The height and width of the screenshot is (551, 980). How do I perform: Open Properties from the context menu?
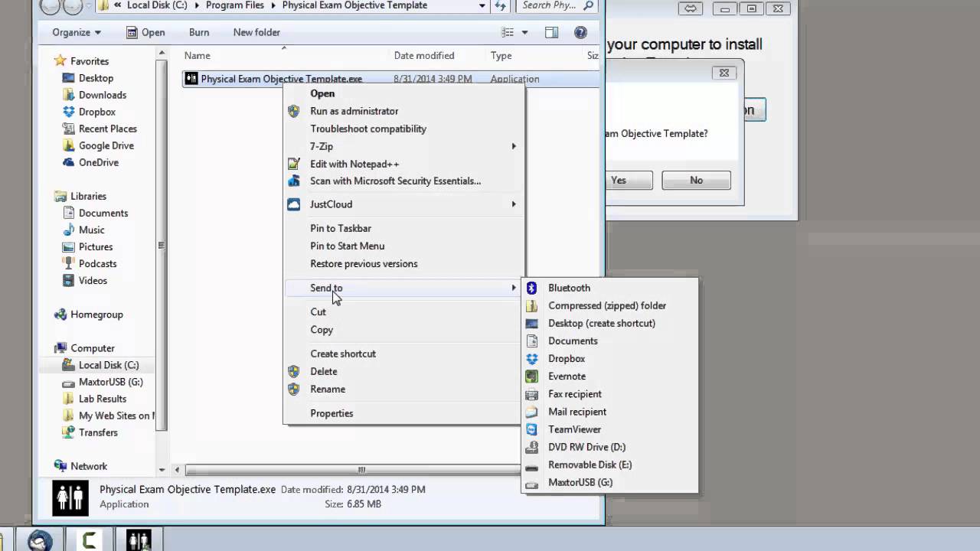332,413
